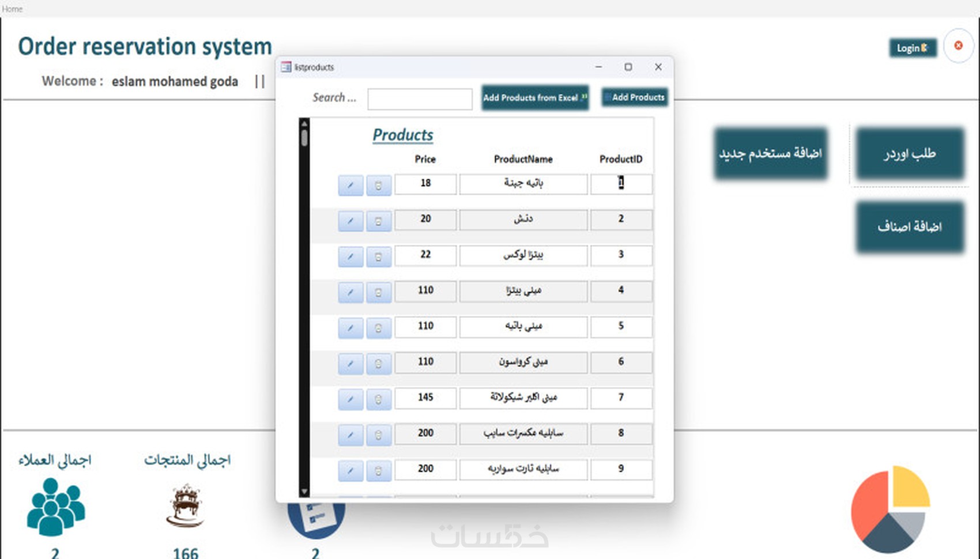Click trash icon in product 5 row
Screen dimensions: 980x559
point(379,328)
